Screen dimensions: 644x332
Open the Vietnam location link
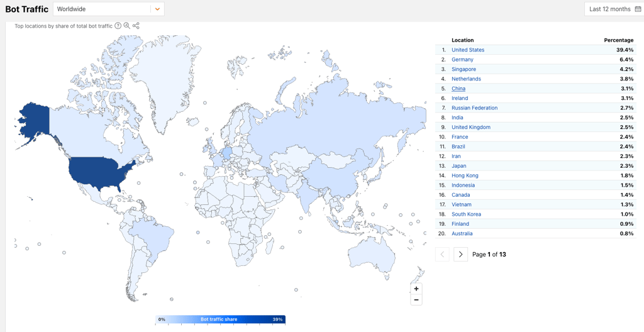point(462,204)
